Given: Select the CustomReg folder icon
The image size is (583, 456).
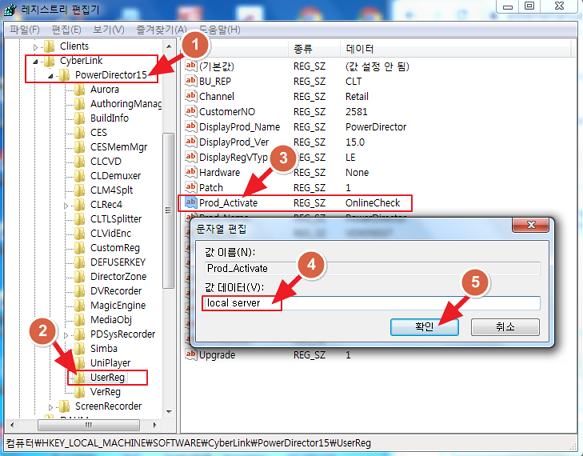Looking at the screenshot, I should click(x=79, y=248).
